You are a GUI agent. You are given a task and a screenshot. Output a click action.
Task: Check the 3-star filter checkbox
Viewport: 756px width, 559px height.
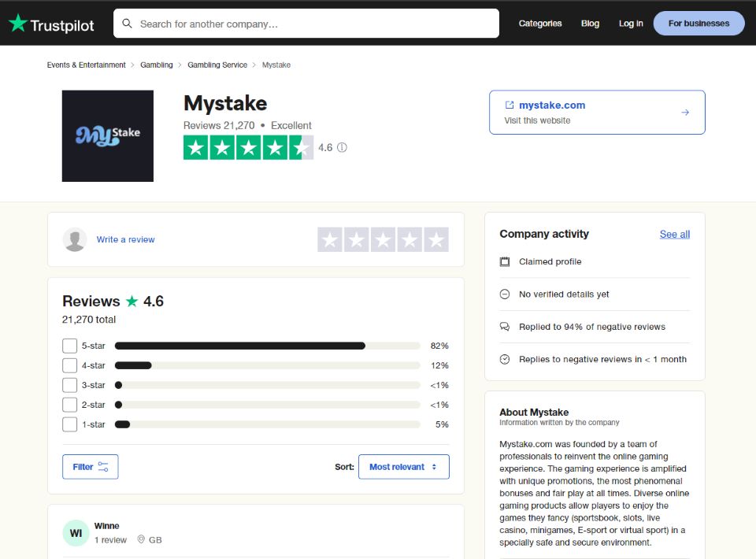(69, 384)
